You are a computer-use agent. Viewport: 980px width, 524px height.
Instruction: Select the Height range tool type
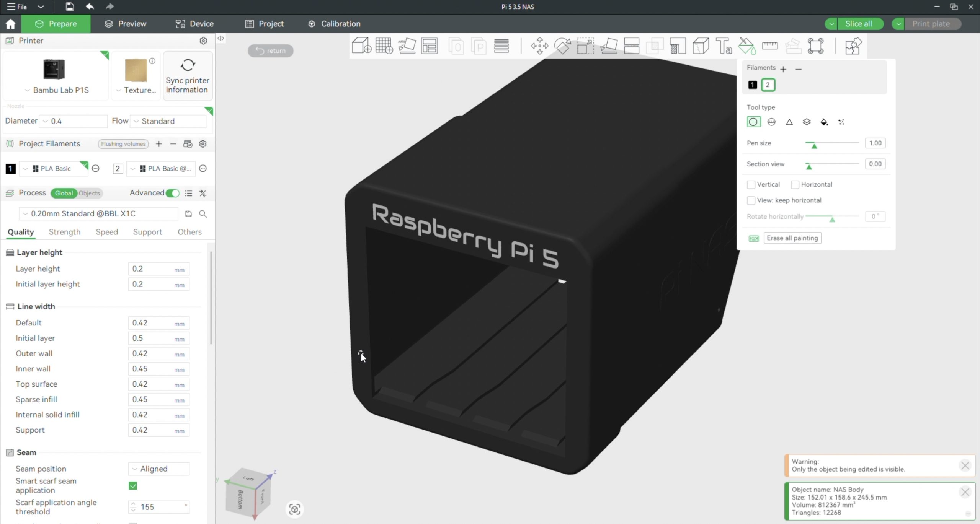(x=807, y=122)
